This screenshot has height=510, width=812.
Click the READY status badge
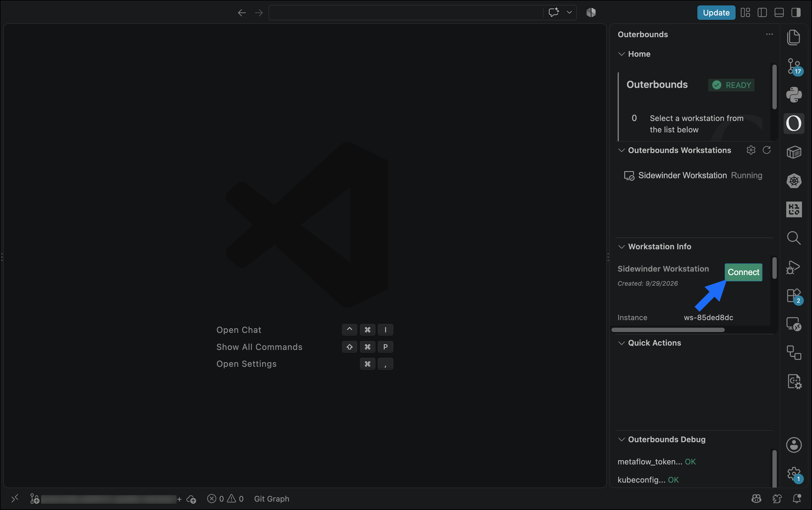pos(731,85)
